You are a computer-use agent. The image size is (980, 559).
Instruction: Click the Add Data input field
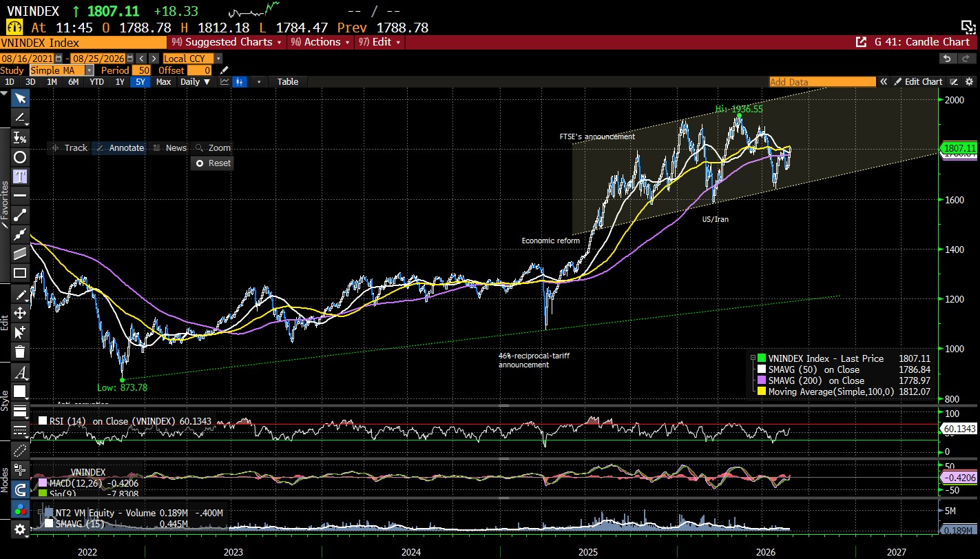tap(822, 81)
